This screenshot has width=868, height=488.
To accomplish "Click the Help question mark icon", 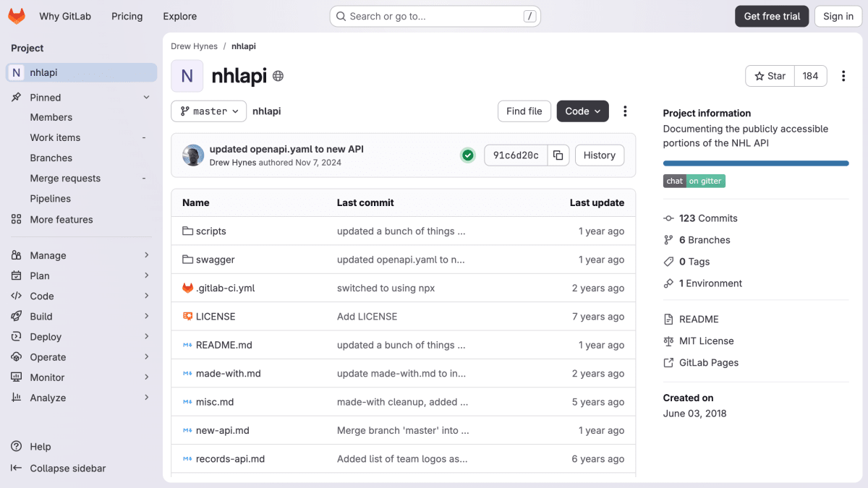I will pyautogui.click(x=16, y=447).
